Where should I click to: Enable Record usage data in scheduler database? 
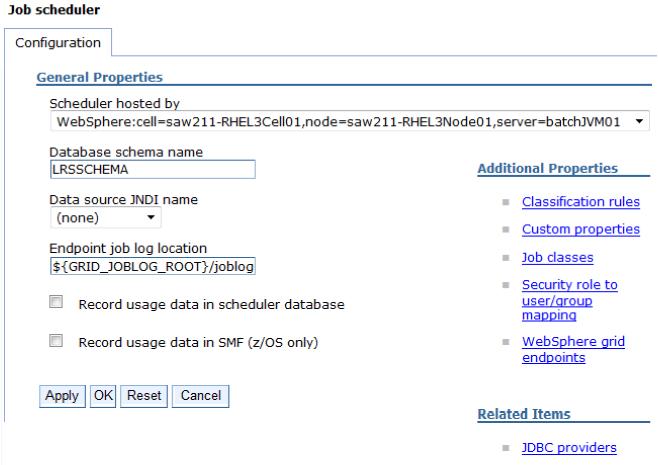(56, 302)
